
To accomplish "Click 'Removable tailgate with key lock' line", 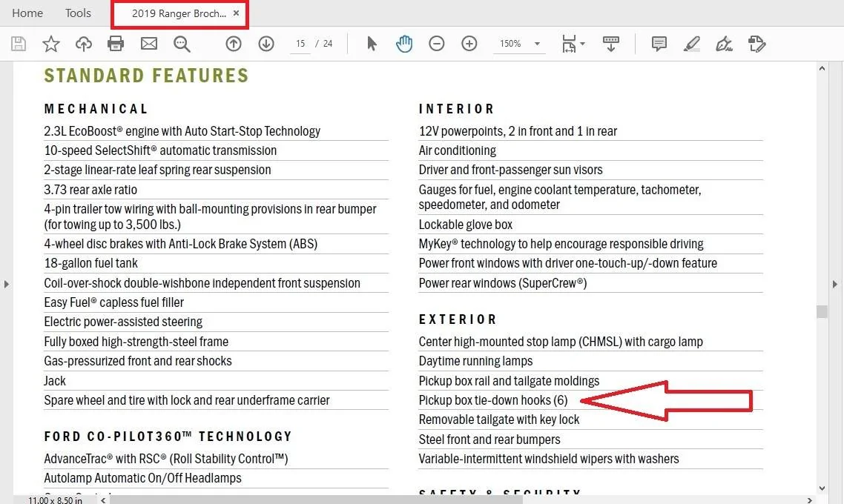I will [x=499, y=420].
